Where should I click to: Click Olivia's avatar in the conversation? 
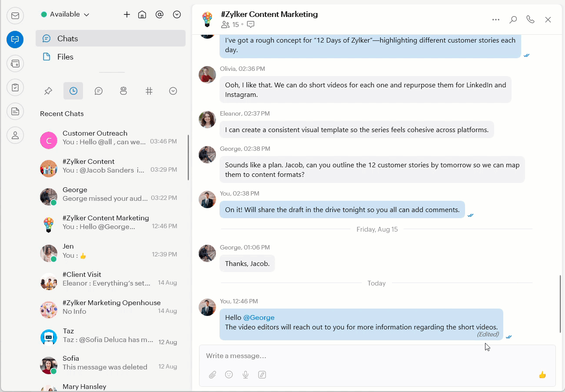207,75
